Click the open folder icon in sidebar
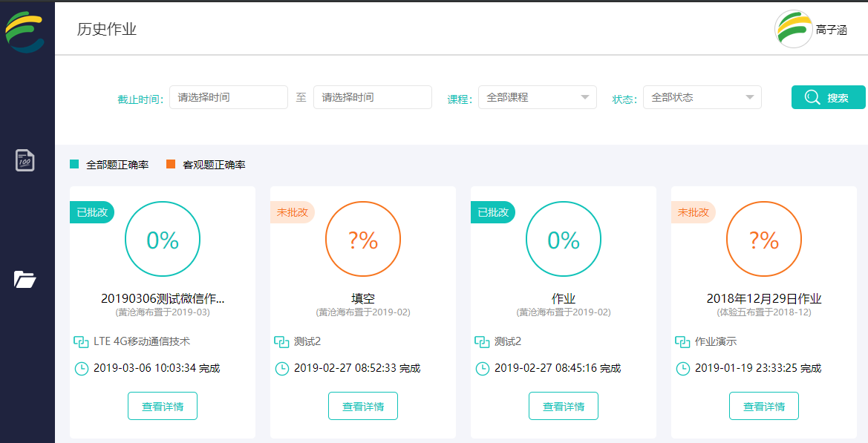The height and width of the screenshot is (443, 868). [25, 280]
